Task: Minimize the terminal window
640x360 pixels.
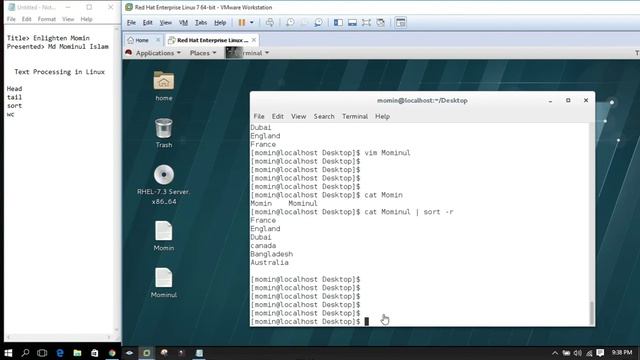Action: tap(550, 100)
